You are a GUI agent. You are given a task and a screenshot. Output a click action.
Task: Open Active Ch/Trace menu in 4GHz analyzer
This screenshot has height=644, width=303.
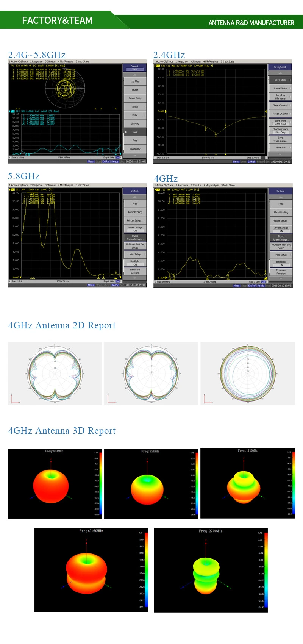pos(164,185)
